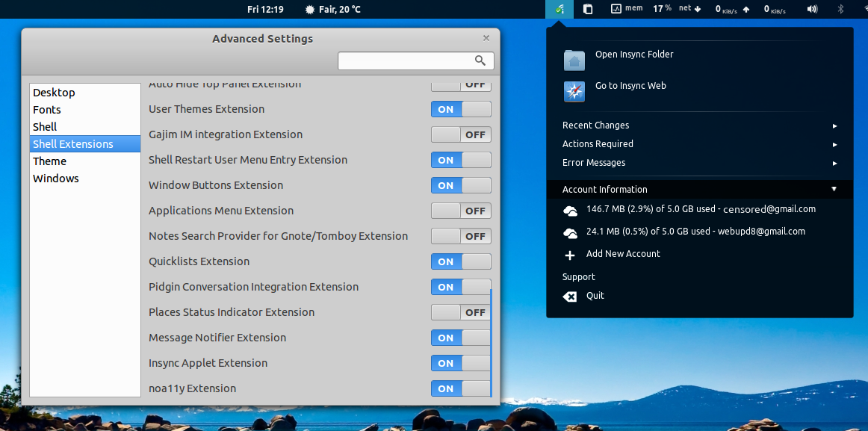The width and height of the screenshot is (868, 431).
Task: Collapse the Account Information section
Action: point(834,189)
